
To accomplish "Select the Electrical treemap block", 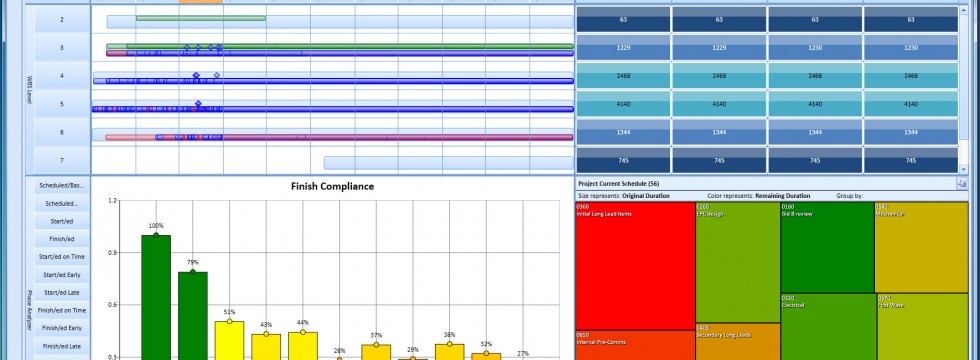I will coord(829,326).
